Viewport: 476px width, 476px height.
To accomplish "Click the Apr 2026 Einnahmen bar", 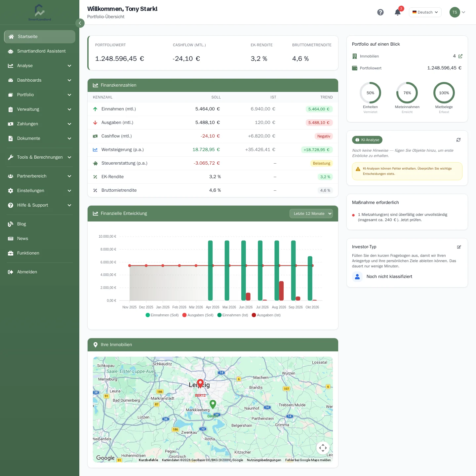I will (210, 270).
